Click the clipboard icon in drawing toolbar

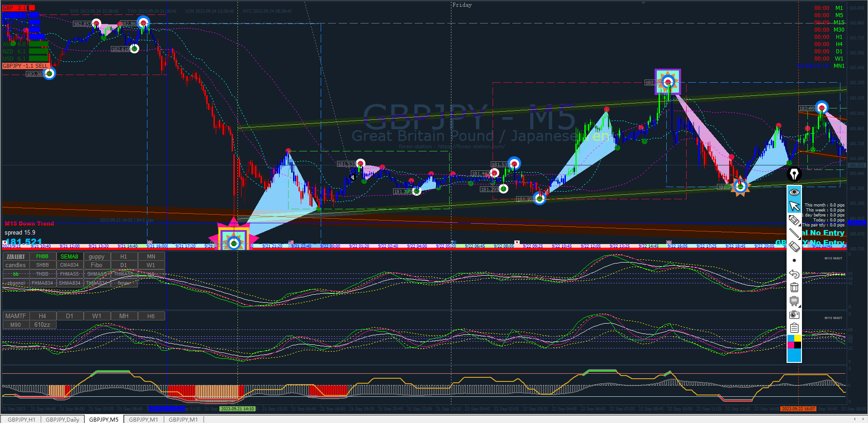[794, 328]
